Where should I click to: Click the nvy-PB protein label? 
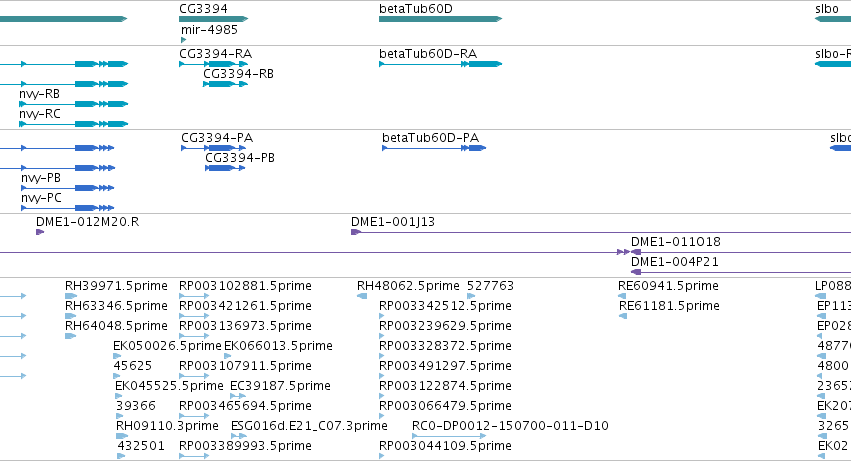[41, 178]
